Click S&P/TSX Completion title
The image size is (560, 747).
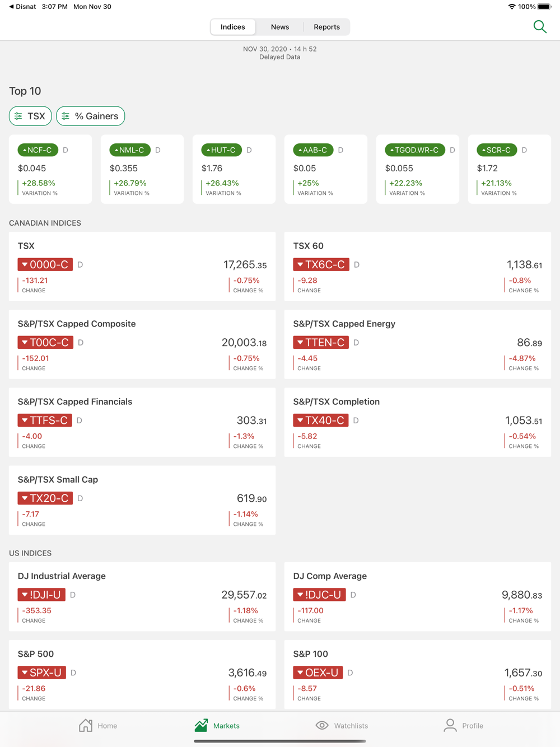click(337, 401)
